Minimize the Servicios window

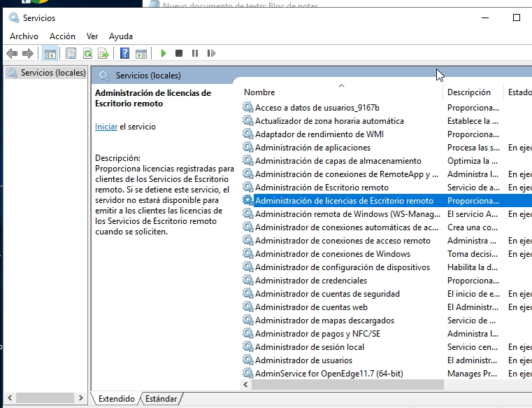tap(485, 17)
